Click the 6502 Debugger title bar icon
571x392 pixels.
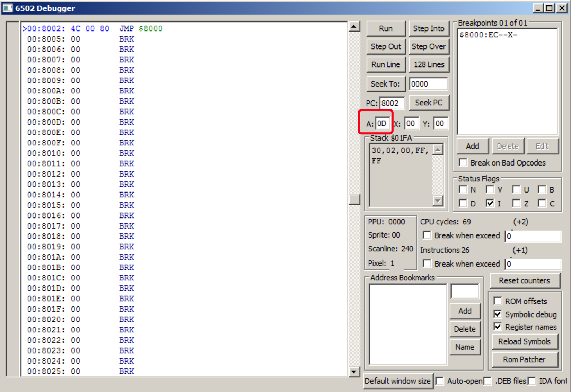(x=8, y=8)
